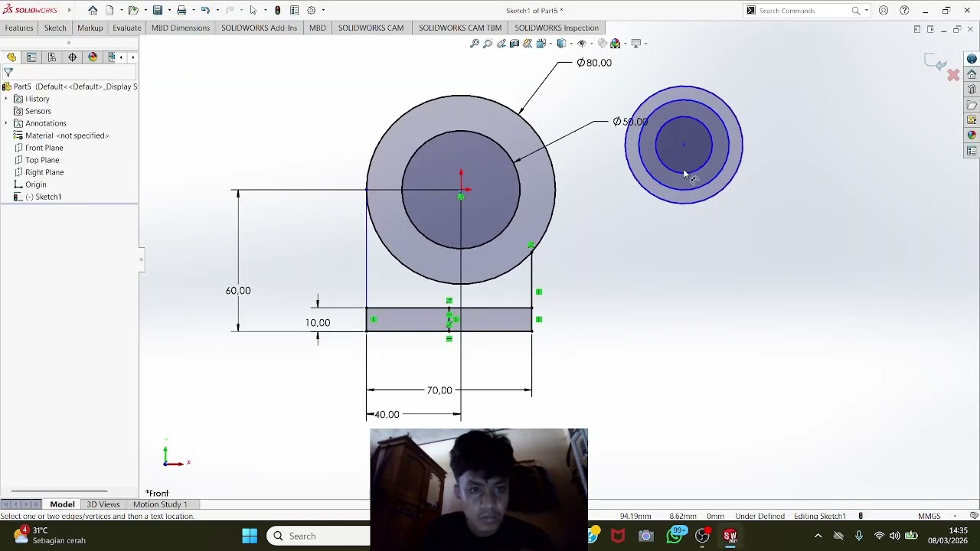Image resolution: width=980 pixels, height=551 pixels.
Task: Open Appearances pane in task pane
Action: (x=972, y=135)
